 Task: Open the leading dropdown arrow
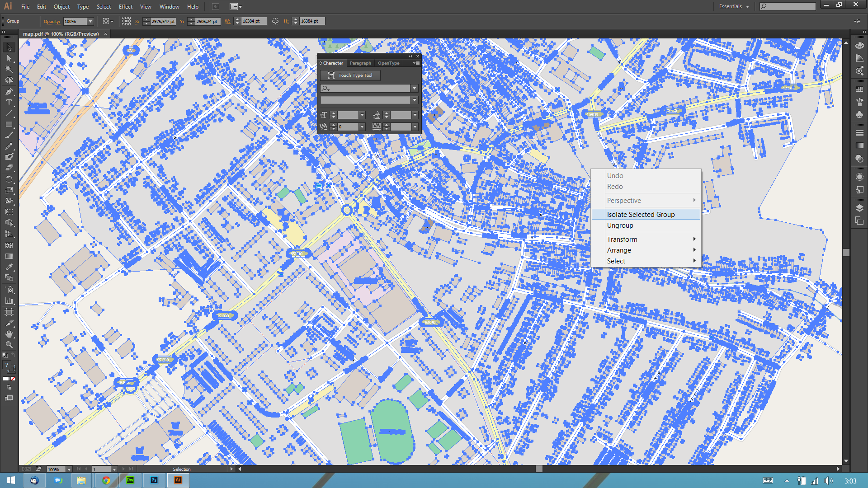click(415, 115)
